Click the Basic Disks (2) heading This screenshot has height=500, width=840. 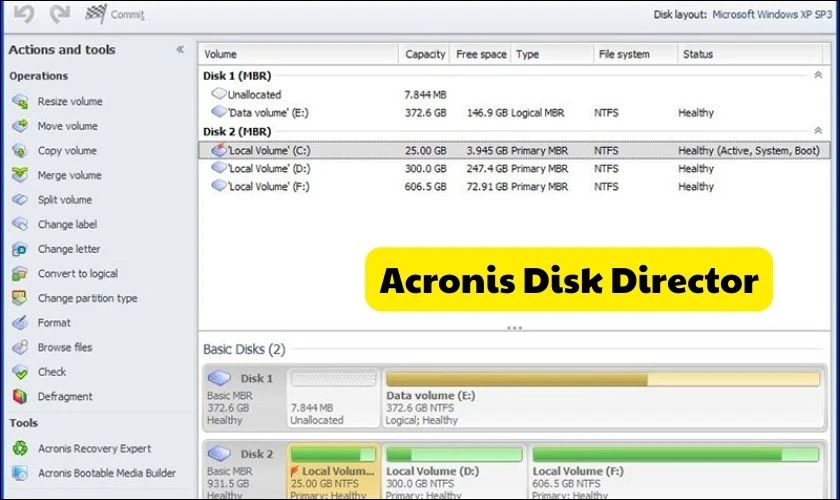244,349
